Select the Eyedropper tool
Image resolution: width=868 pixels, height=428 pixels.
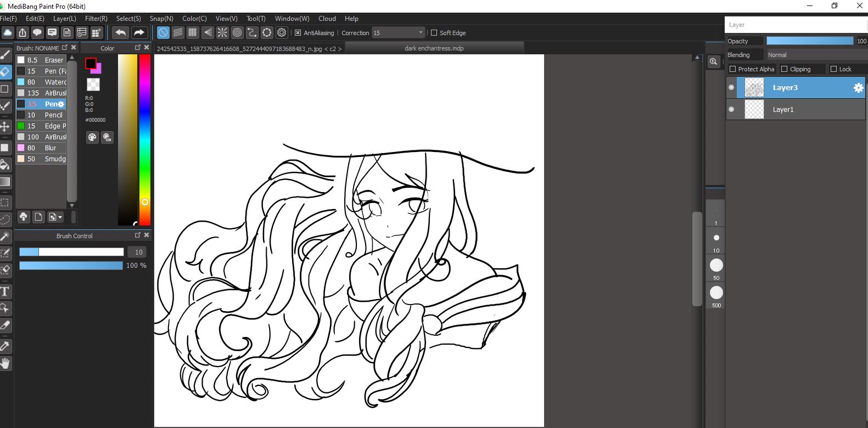pos(5,346)
